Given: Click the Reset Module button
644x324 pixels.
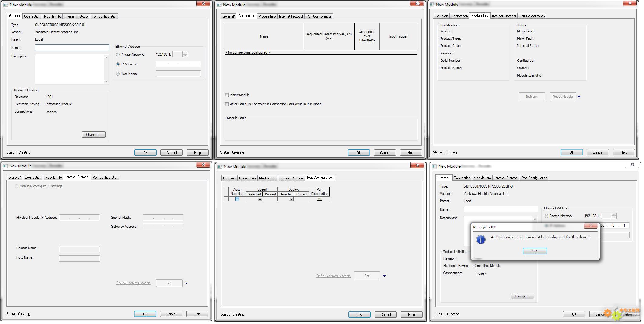Looking at the screenshot, I should click(x=563, y=97).
